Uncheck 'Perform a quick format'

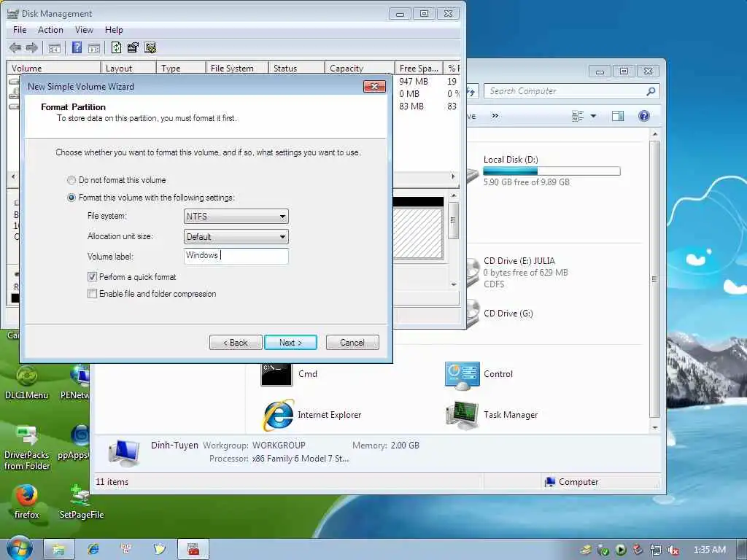click(92, 276)
